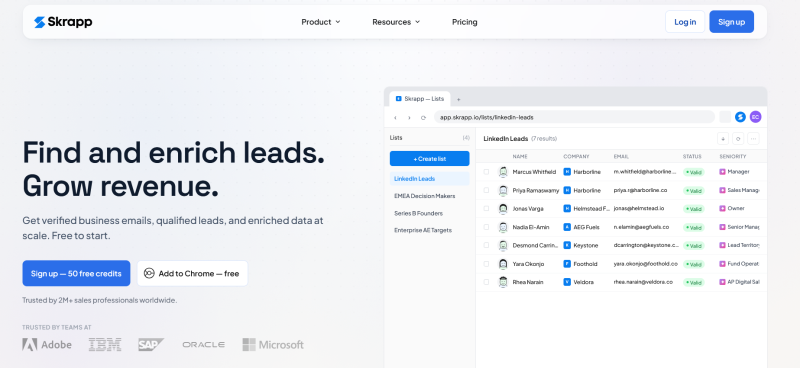The height and width of the screenshot is (368, 800).
Task: Click the email yara.okonjo@foothold.co
Action: pyautogui.click(x=645, y=264)
